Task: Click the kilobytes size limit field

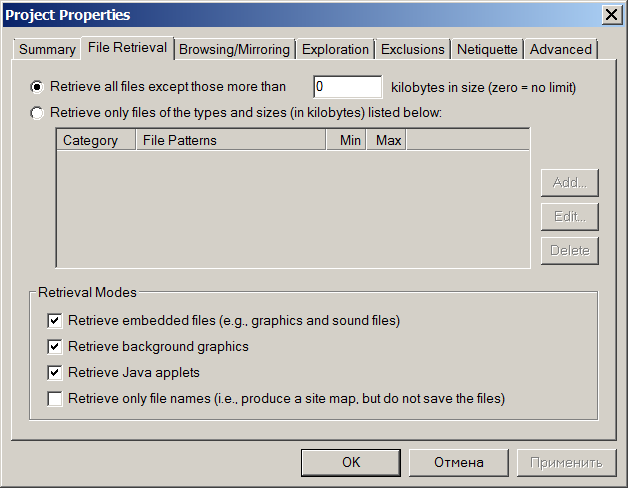Action: tap(347, 87)
